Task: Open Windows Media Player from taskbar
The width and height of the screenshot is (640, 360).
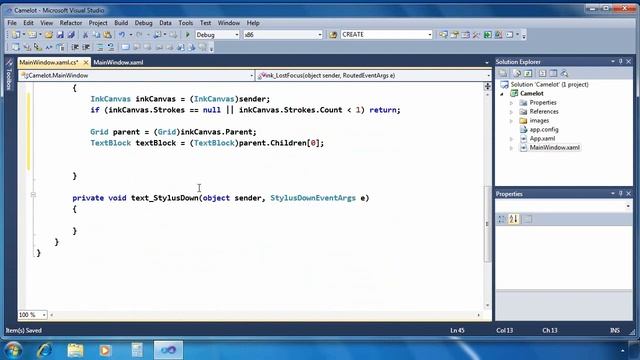Action: tap(106, 350)
